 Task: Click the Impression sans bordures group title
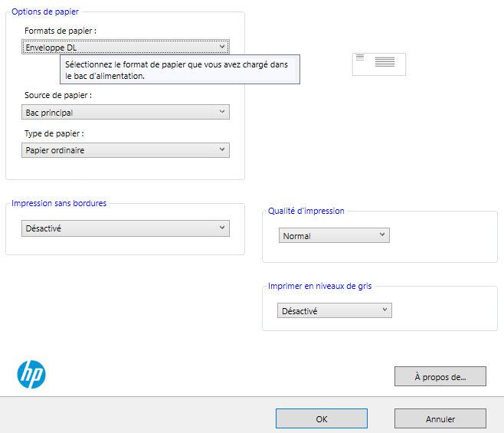pos(59,203)
